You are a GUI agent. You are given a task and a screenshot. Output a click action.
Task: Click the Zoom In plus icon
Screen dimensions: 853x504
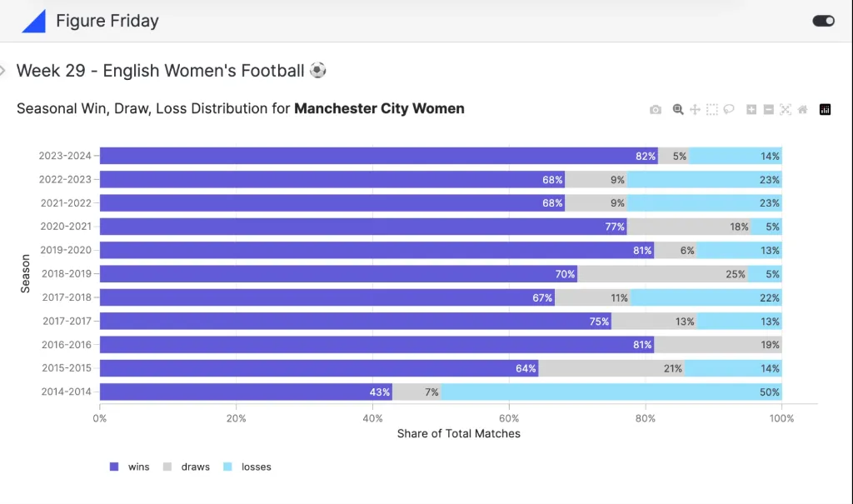coord(751,109)
